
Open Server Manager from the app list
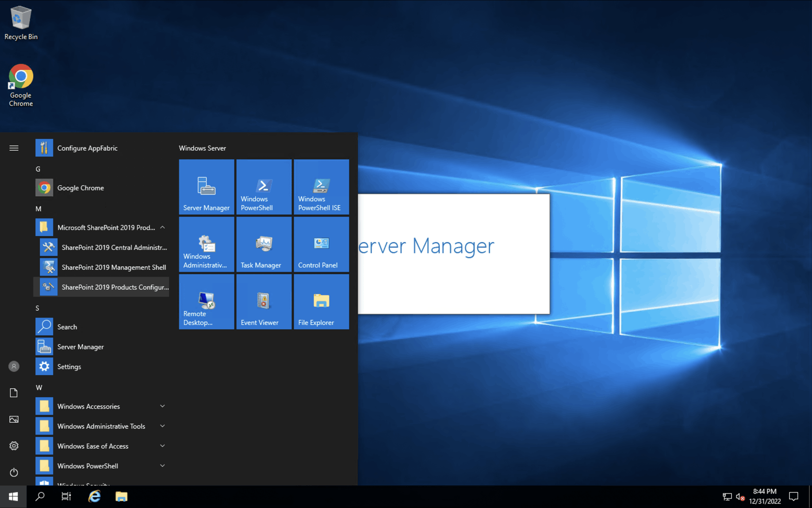101,347
